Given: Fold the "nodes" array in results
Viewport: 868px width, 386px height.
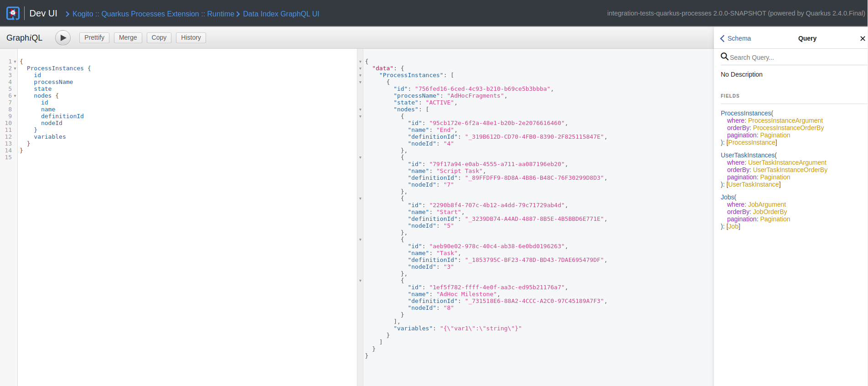Looking at the screenshot, I should click(360, 110).
